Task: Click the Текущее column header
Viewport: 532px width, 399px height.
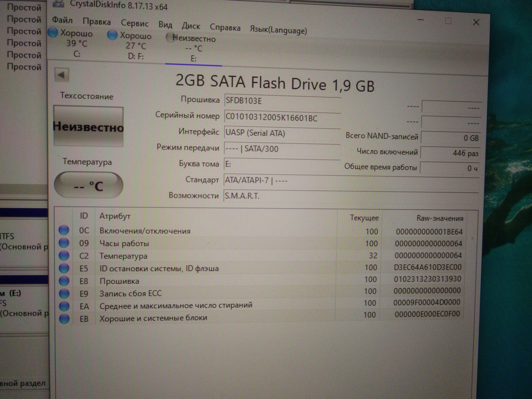Action: coord(364,218)
